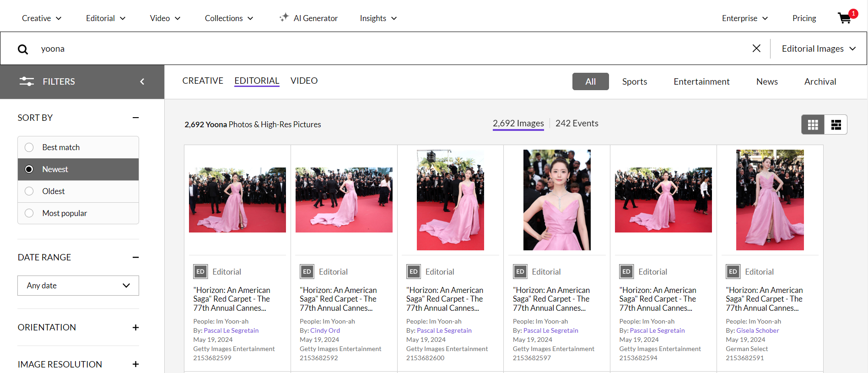Switch to mosaic layout view icon
Screen dimensions: 868x373
click(836, 124)
